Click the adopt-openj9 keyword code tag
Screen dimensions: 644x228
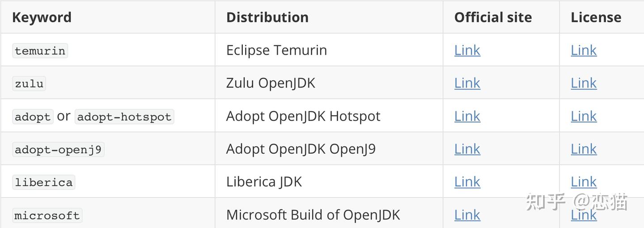pyautogui.click(x=58, y=150)
